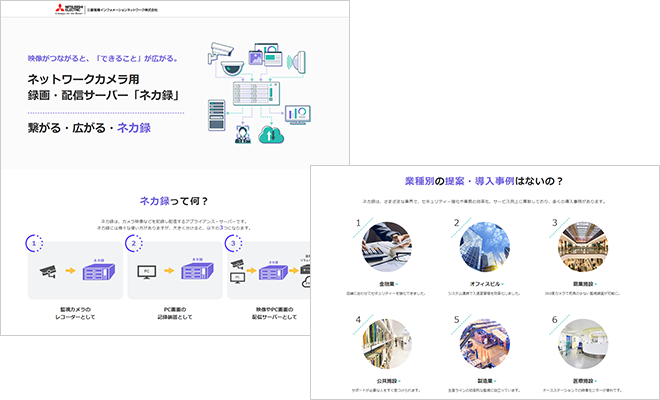Open the 金融業 case study link

tap(389, 284)
